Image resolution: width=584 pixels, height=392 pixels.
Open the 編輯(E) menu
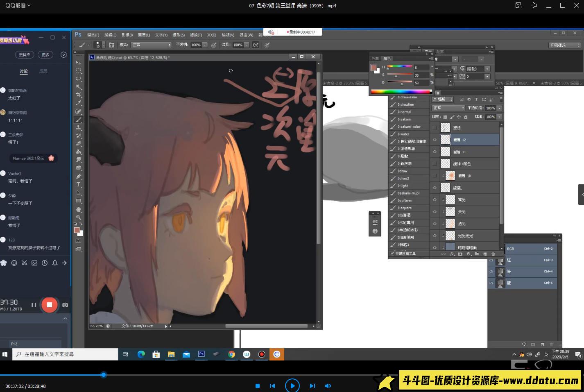point(110,35)
